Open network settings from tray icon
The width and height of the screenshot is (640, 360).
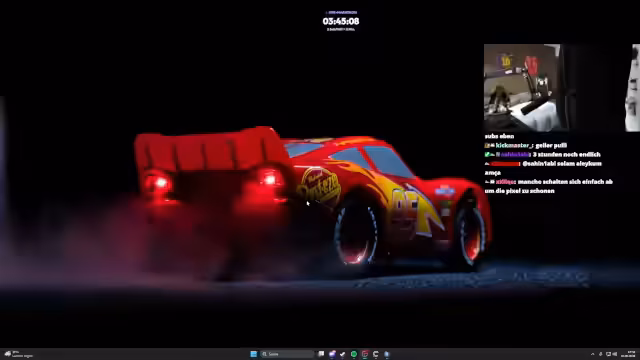click(x=608, y=354)
